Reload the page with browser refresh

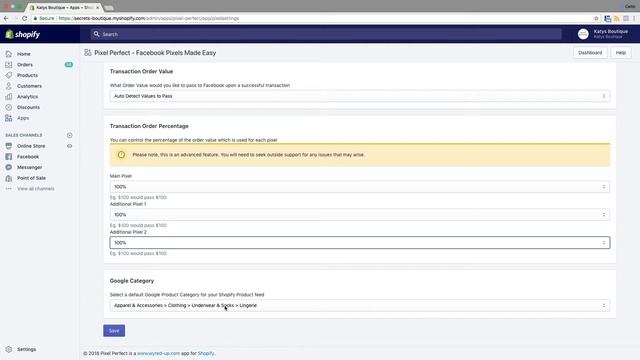(x=24, y=18)
